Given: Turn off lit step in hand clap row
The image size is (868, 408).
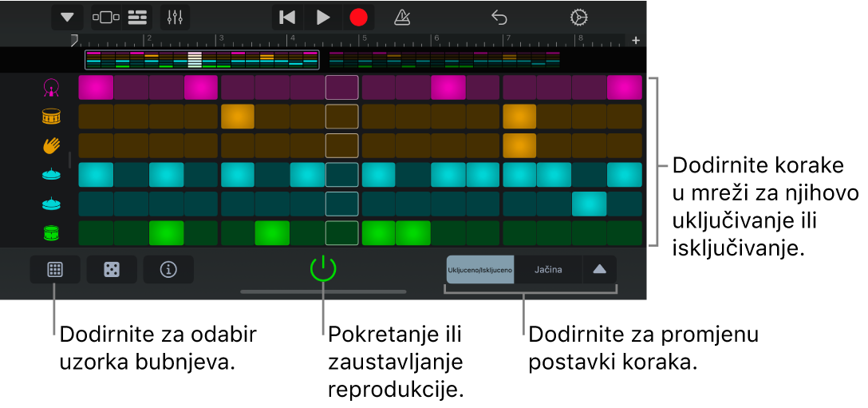Looking at the screenshot, I should pyautogui.click(x=519, y=145).
